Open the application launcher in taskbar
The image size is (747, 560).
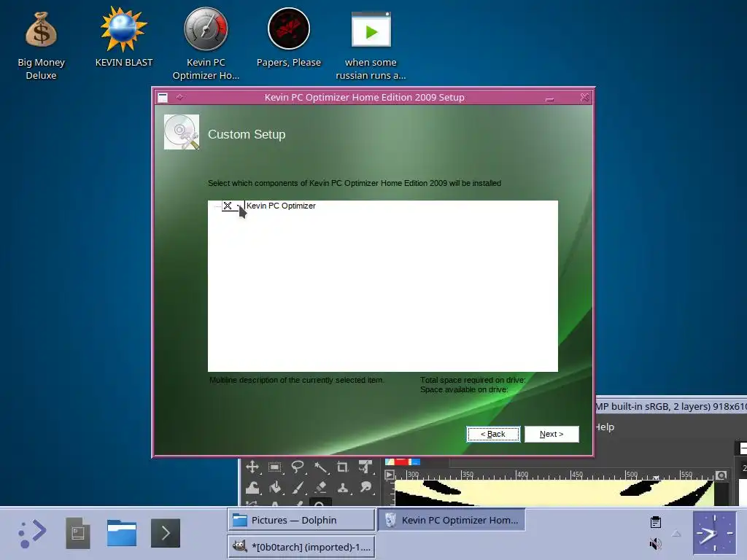[32, 533]
